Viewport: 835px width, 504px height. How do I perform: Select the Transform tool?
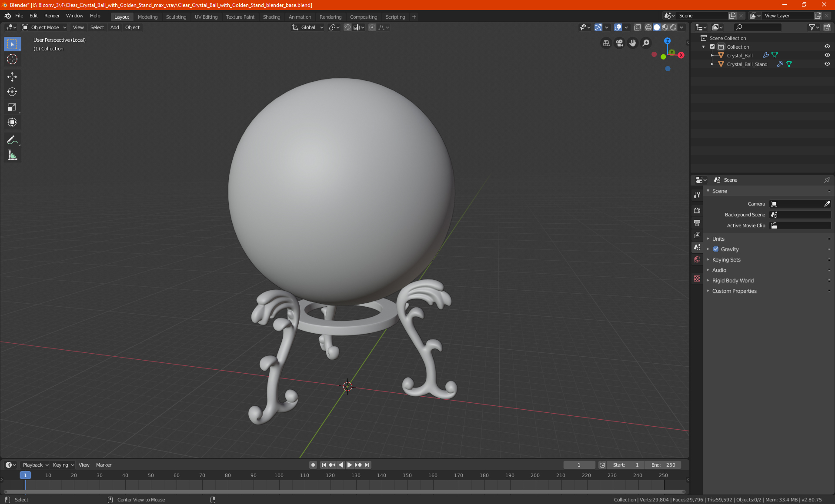(x=12, y=123)
